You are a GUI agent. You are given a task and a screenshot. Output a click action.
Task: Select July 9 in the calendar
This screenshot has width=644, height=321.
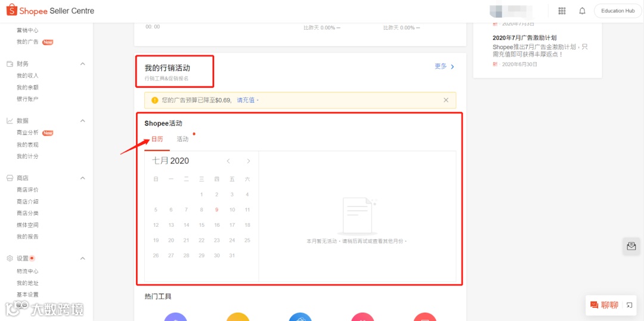point(217,209)
